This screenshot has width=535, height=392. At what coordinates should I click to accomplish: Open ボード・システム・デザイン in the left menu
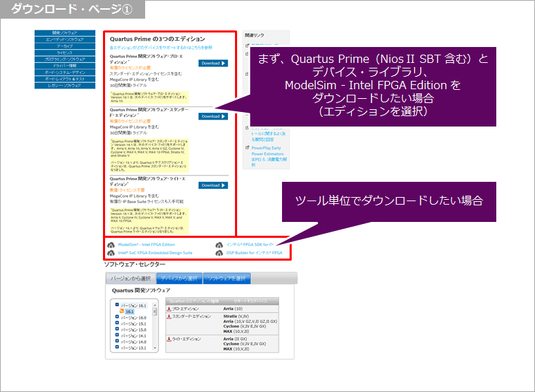tap(65, 73)
